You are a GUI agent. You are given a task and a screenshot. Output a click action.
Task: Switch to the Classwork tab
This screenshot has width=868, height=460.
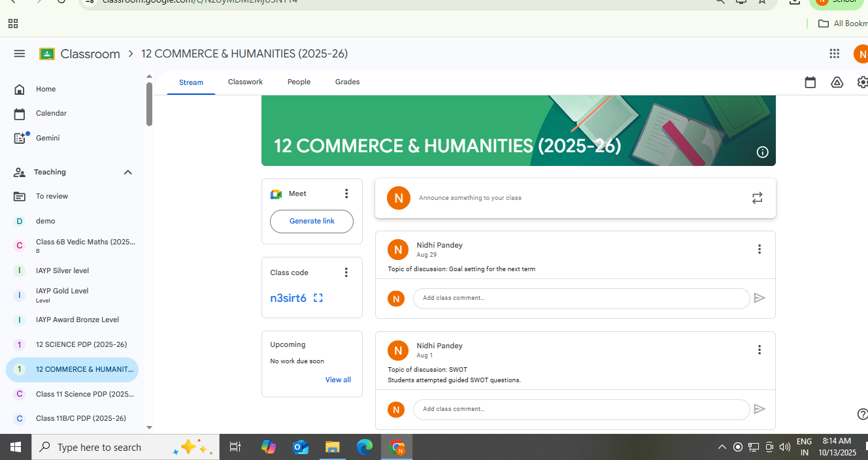coord(245,82)
